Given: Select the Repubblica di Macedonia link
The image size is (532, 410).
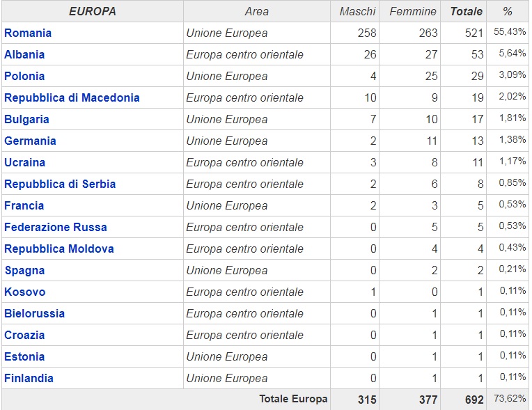Looking at the screenshot, I should [72, 97].
